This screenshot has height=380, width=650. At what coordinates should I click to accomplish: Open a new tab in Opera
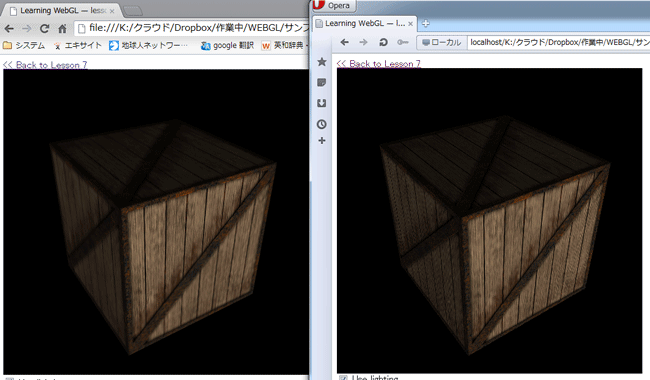pos(426,24)
